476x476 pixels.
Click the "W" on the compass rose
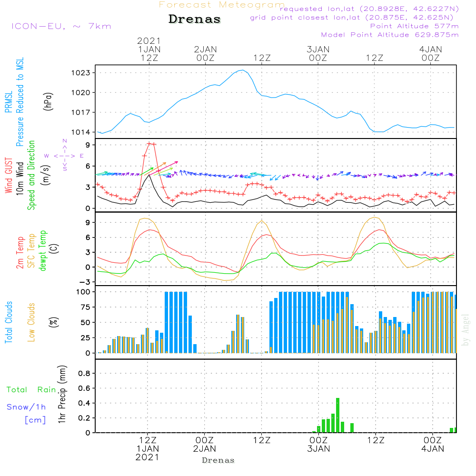tap(47, 156)
